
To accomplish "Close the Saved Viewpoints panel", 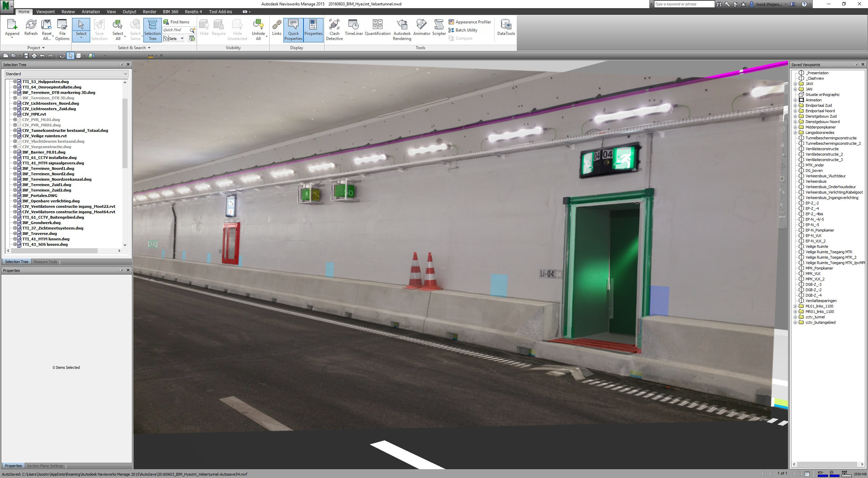I will click(863, 64).
